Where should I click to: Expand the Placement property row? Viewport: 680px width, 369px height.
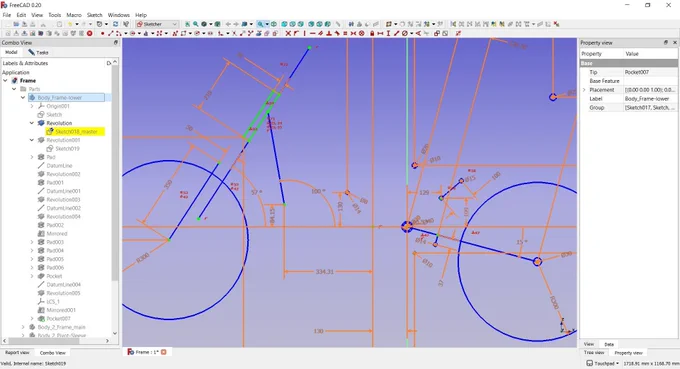coord(584,90)
